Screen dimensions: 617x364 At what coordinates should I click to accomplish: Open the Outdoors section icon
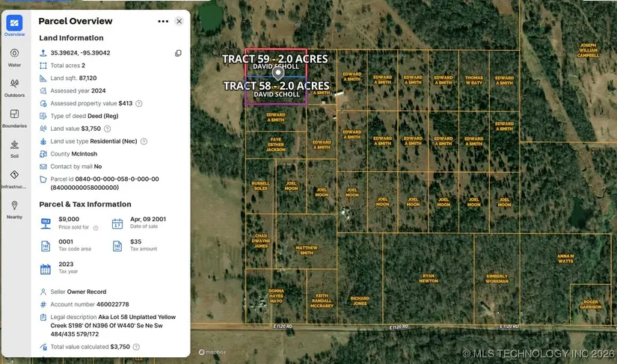click(14, 87)
